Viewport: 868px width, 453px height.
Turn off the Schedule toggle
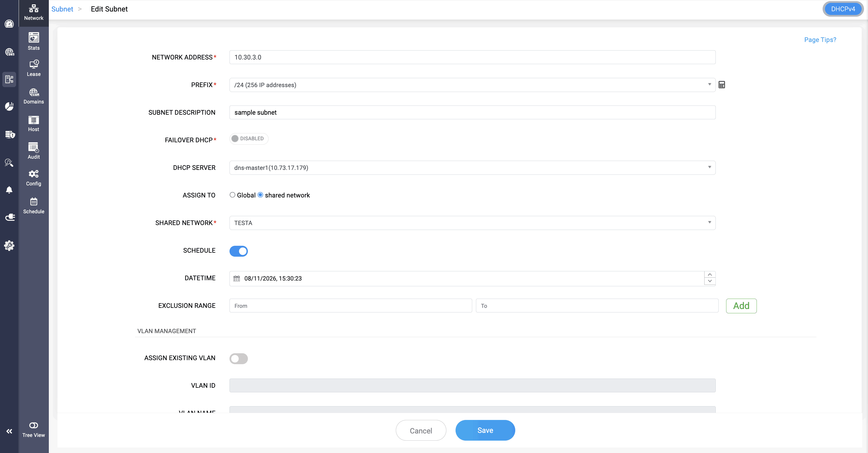point(239,251)
